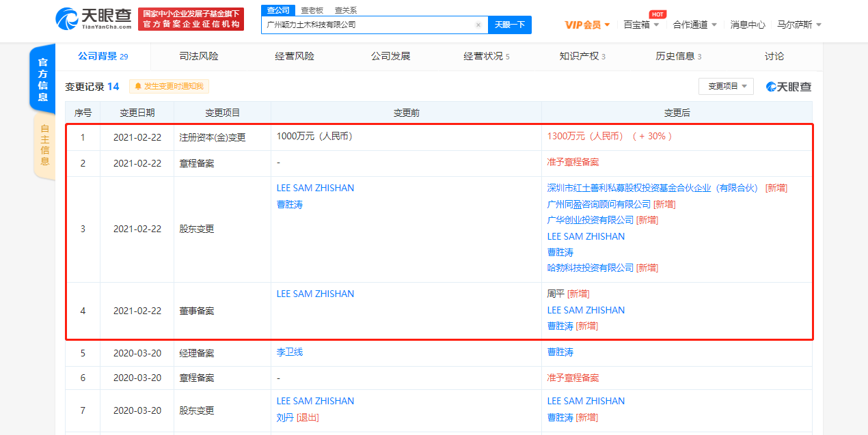Click the 发生变更时通知我 button
The height and width of the screenshot is (435, 868).
pos(169,87)
